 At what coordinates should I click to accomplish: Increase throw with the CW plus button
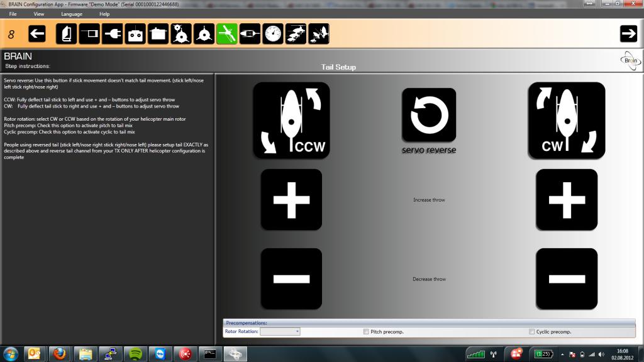(x=567, y=199)
